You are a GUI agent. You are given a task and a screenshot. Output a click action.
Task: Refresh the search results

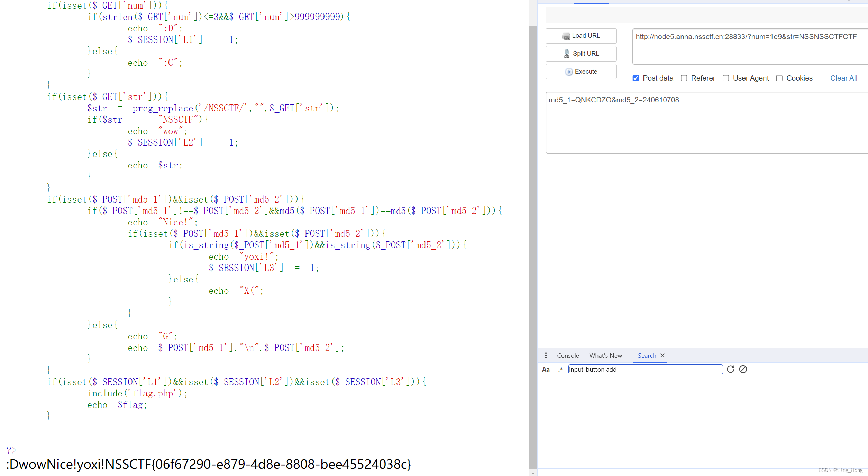coord(730,369)
